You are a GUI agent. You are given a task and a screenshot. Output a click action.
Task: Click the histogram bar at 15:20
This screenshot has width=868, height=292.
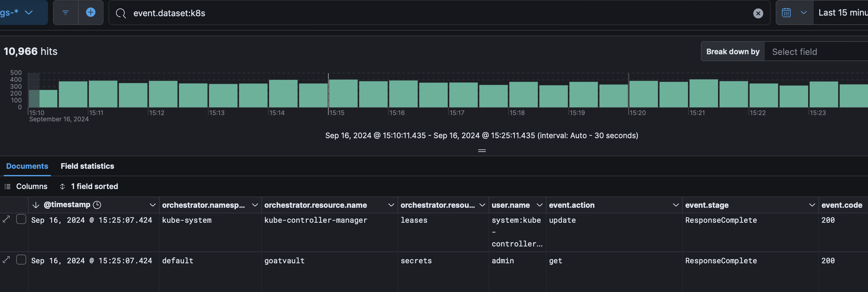tap(644, 94)
